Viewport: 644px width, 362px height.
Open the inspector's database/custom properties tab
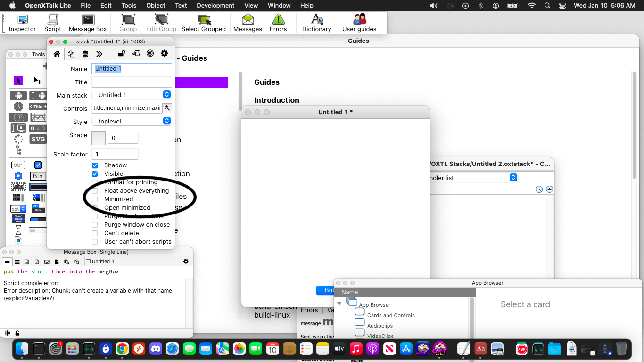(85, 54)
